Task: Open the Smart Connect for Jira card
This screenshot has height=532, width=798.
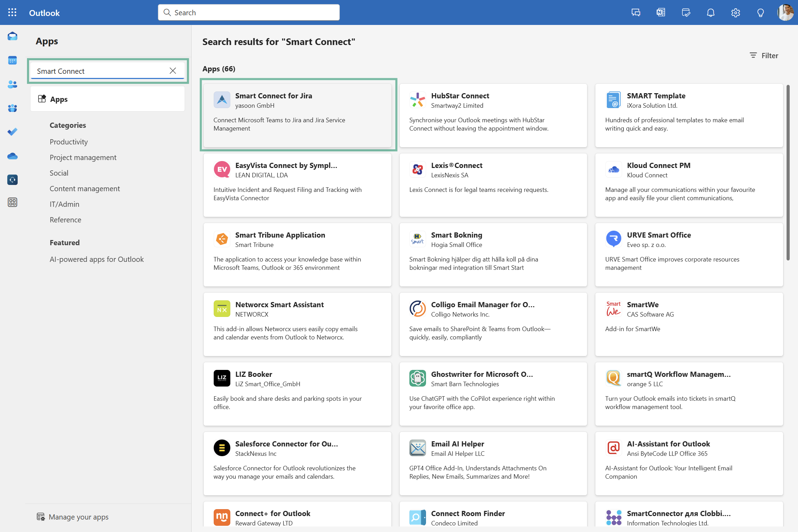Action: click(297, 115)
